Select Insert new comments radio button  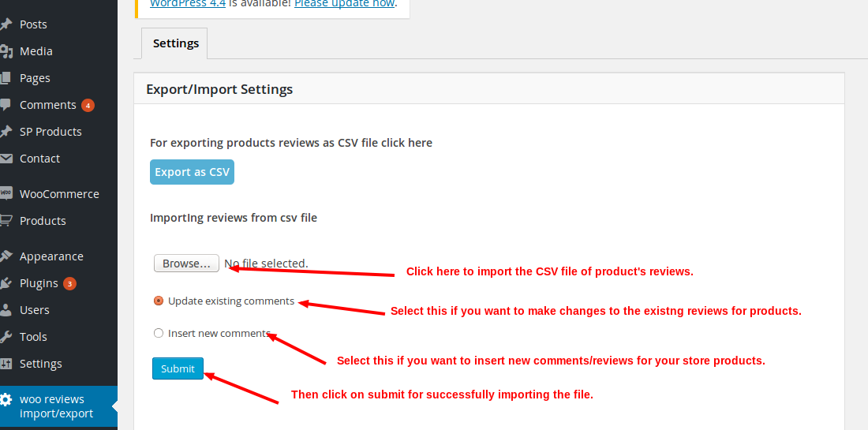click(x=159, y=333)
